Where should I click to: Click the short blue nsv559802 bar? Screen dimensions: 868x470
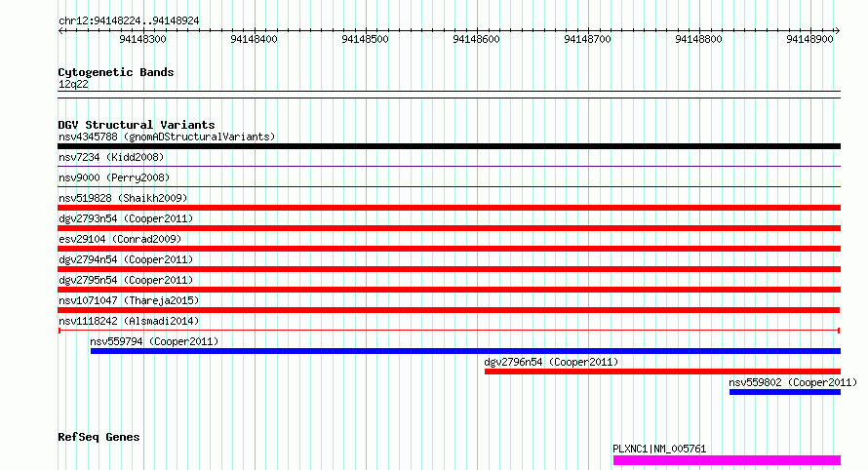pyautogui.click(x=785, y=392)
